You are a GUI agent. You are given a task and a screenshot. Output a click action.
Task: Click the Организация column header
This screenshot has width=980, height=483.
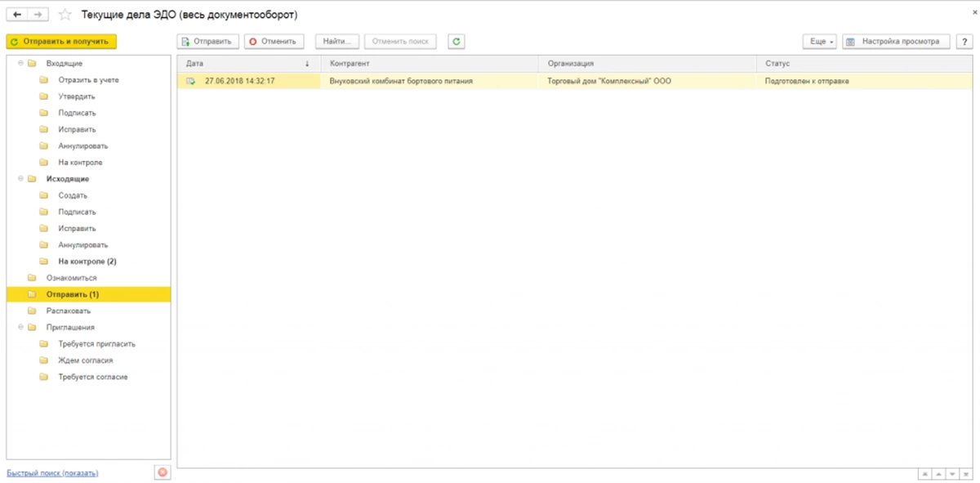point(648,63)
